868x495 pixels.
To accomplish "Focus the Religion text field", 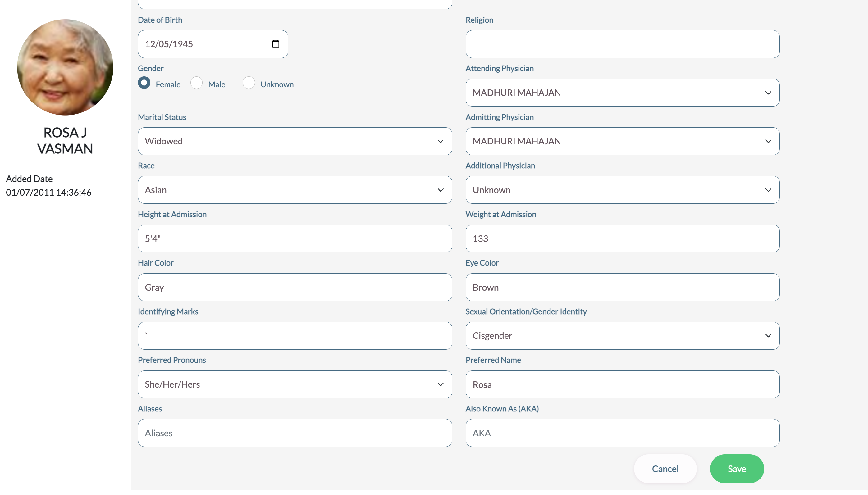I will pos(622,44).
